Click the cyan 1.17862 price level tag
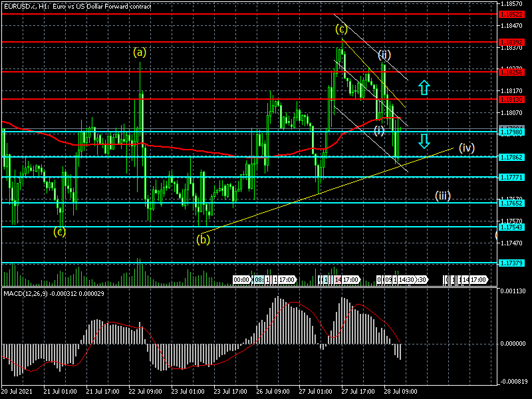 (x=511, y=157)
